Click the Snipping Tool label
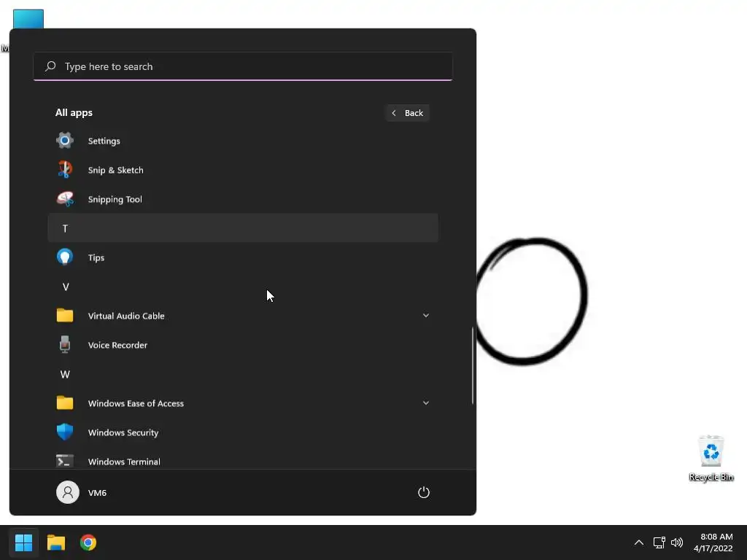The width and height of the screenshot is (747, 560). point(115,199)
